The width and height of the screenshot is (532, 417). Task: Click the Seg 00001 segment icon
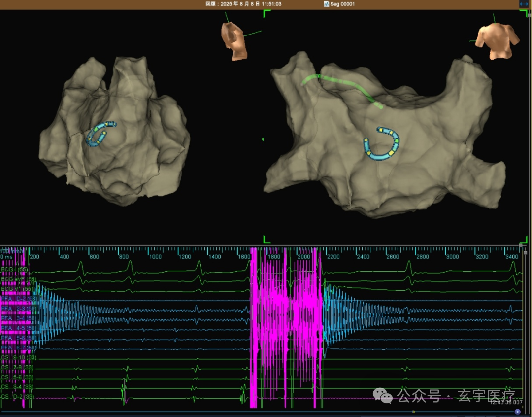click(327, 4)
